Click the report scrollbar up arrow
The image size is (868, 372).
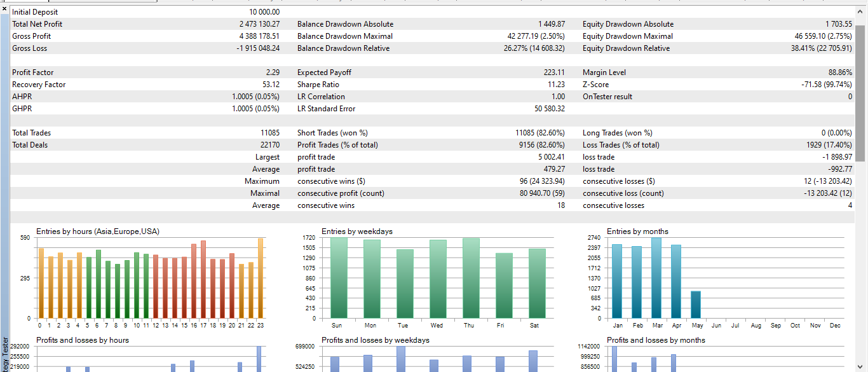tap(860, 12)
